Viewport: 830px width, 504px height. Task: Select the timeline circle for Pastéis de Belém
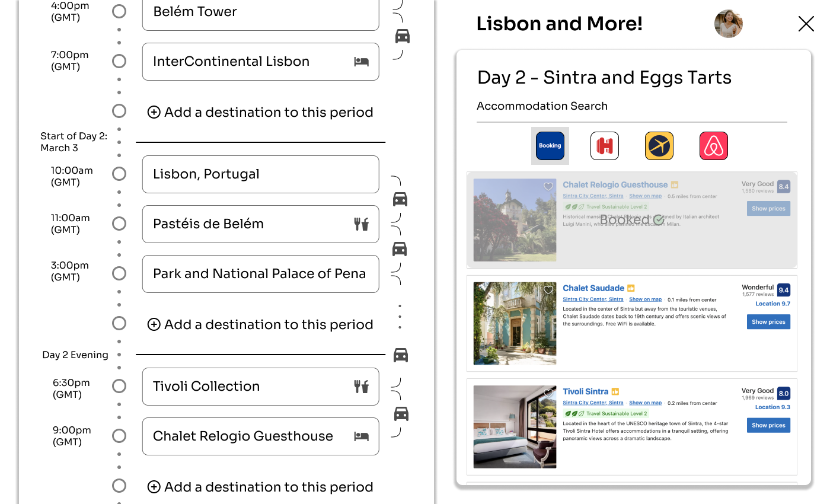[x=119, y=224]
